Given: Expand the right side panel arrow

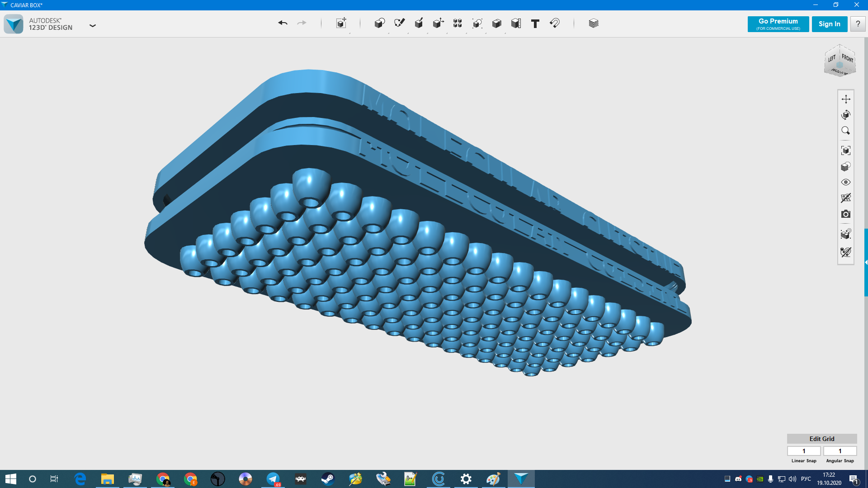Looking at the screenshot, I should coord(866,262).
